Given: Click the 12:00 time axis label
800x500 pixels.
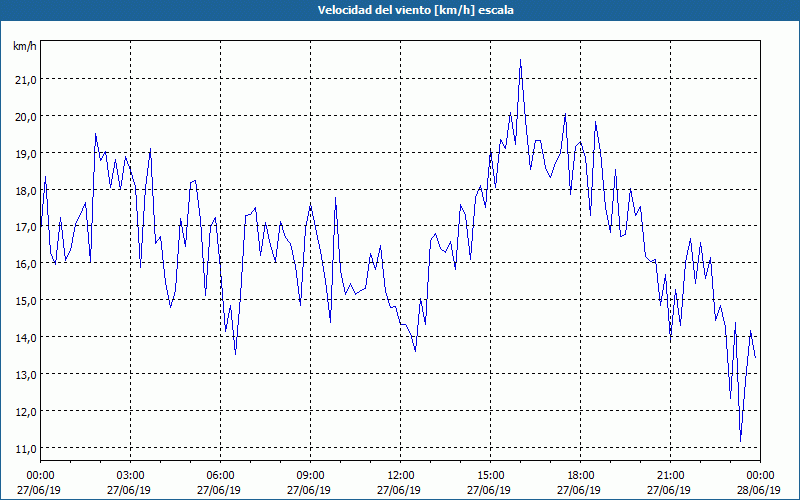Looking at the screenshot, I should pos(401,476).
